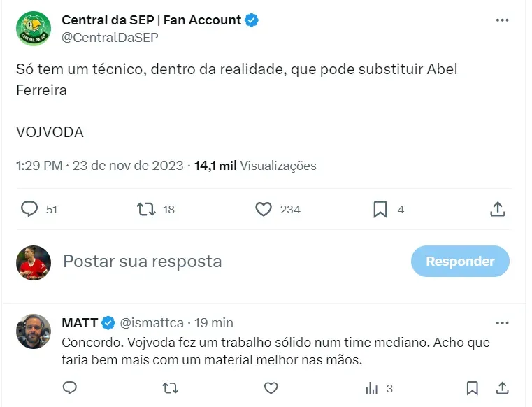Image resolution: width=532 pixels, height=407 pixels.
Task: Bookmark MATT's reply
Action: tap(473, 387)
